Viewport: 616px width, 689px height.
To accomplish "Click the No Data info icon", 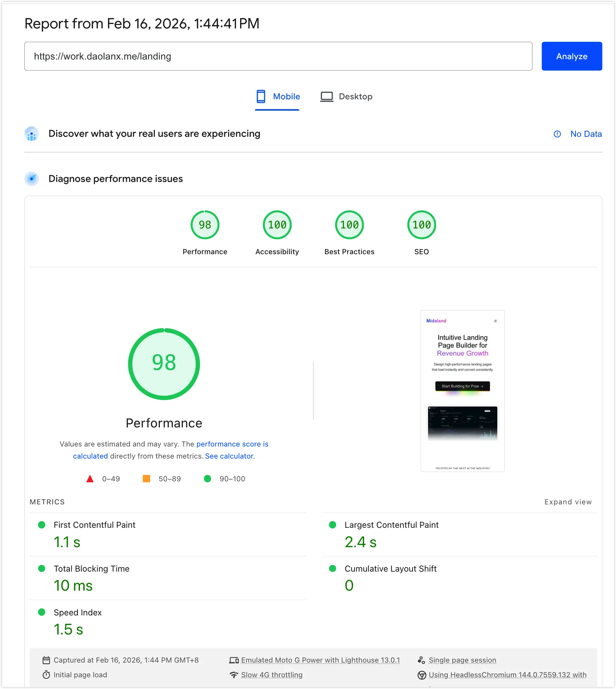I will [557, 134].
